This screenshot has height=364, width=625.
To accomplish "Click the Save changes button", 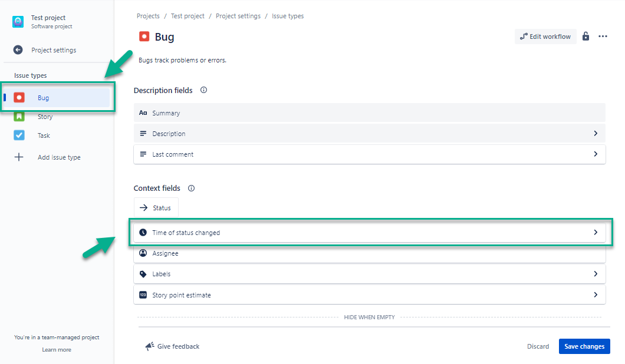I will click(x=584, y=346).
